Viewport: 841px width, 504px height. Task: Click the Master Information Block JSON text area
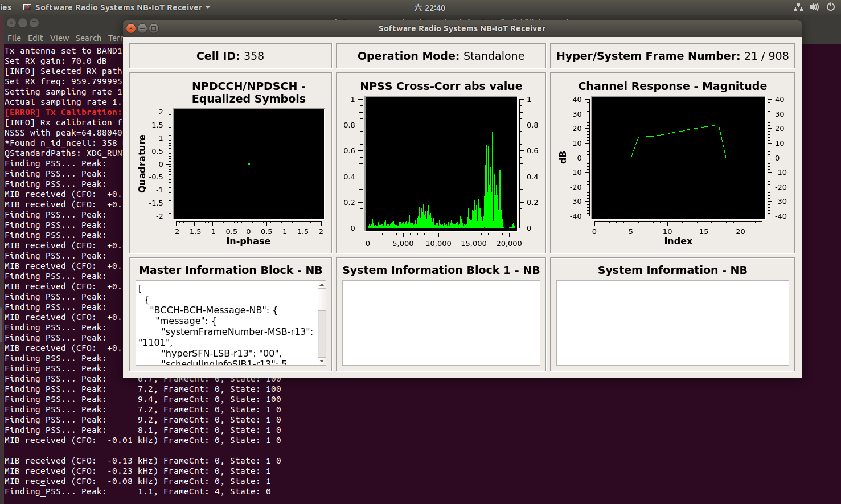[x=227, y=323]
